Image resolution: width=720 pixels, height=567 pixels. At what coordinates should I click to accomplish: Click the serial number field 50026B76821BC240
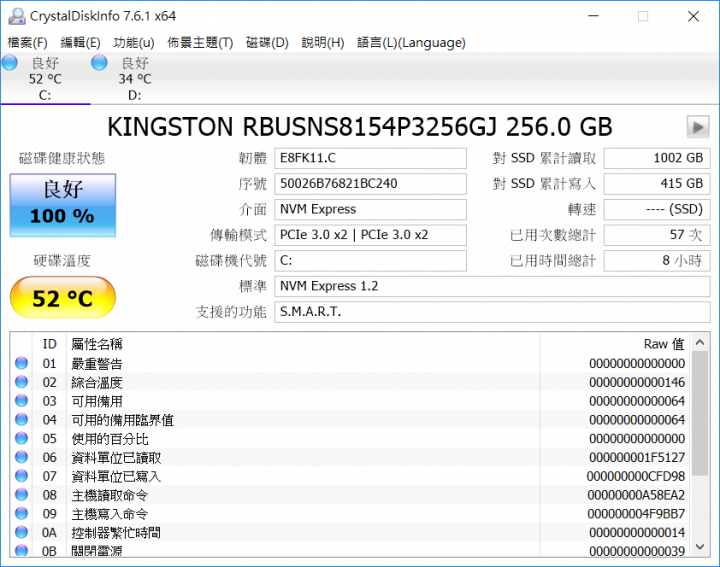(371, 184)
